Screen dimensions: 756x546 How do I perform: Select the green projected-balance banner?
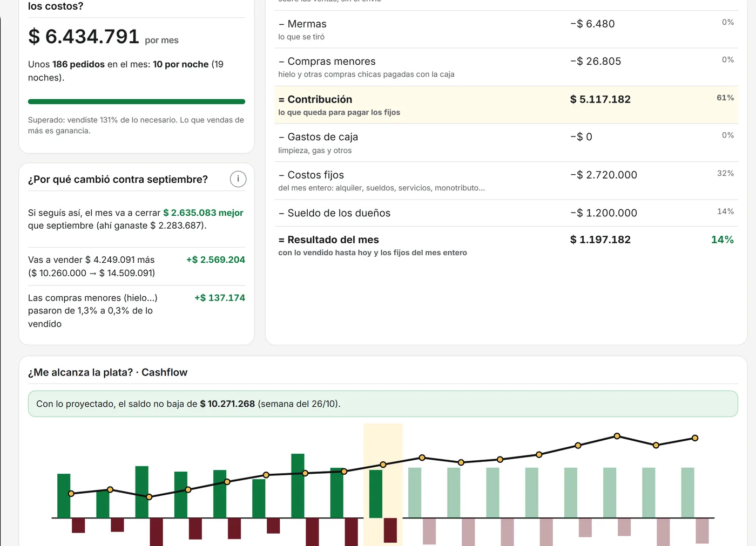(x=383, y=404)
